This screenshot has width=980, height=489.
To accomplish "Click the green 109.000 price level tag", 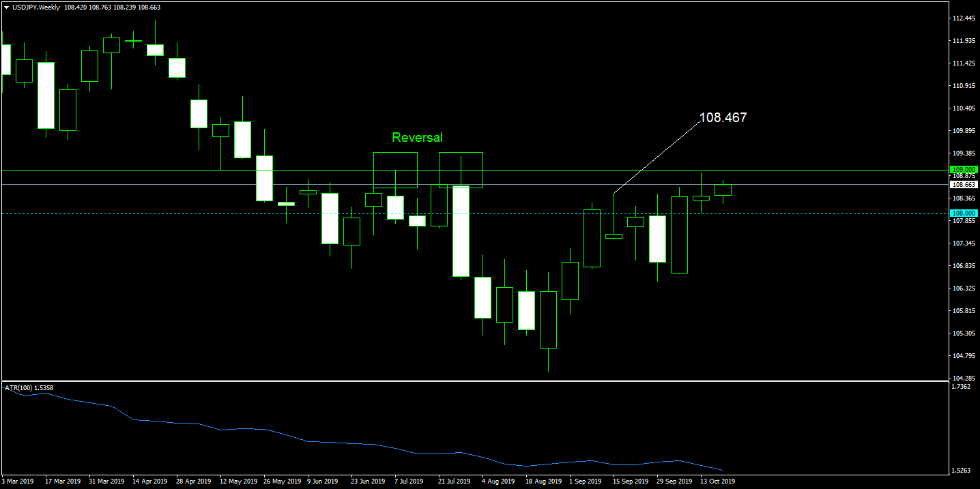I will click(964, 169).
